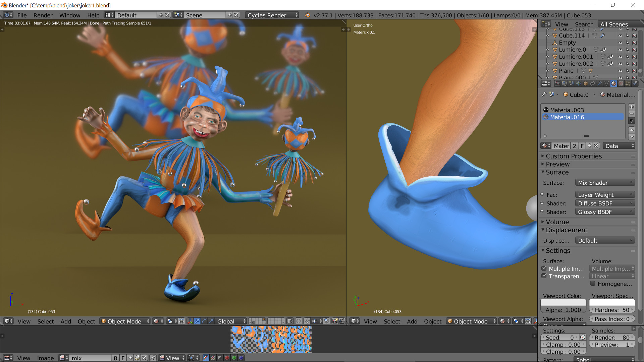Select Material.003 slot in list
644x362 pixels.
pos(583,110)
